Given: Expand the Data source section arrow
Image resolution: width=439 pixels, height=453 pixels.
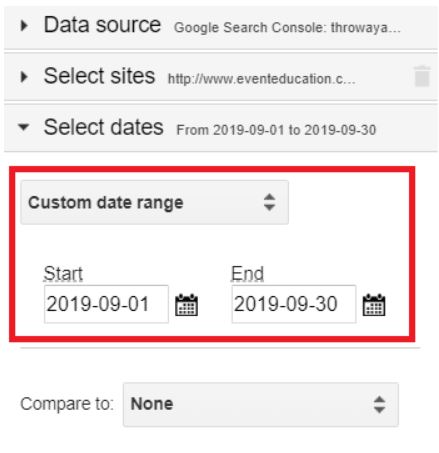Looking at the screenshot, I should [x=24, y=25].
